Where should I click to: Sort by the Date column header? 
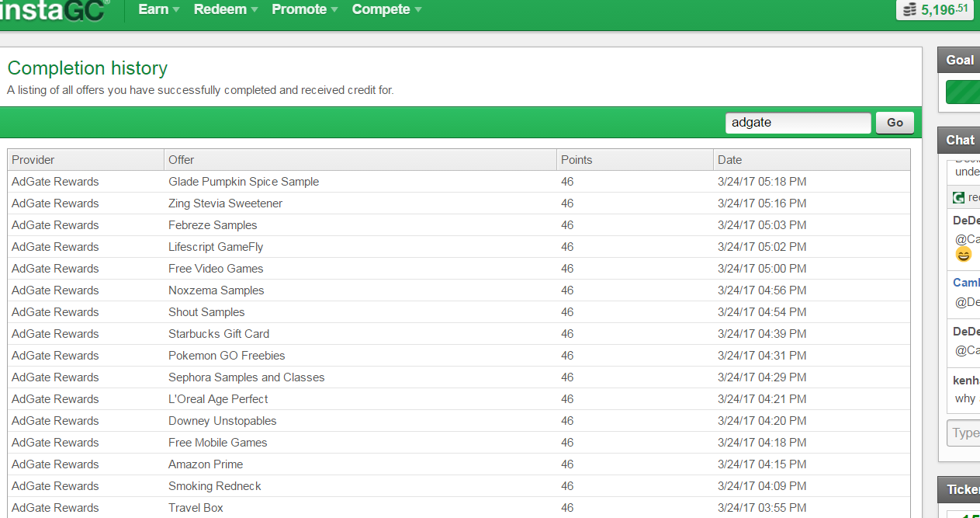pos(812,160)
